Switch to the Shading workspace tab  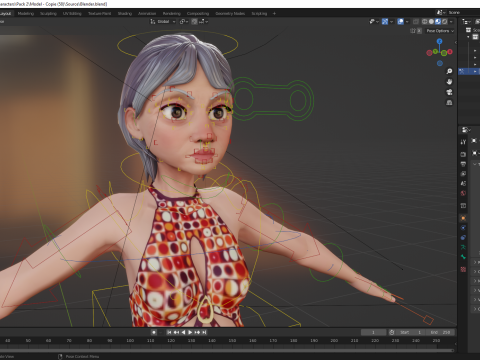click(x=125, y=14)
